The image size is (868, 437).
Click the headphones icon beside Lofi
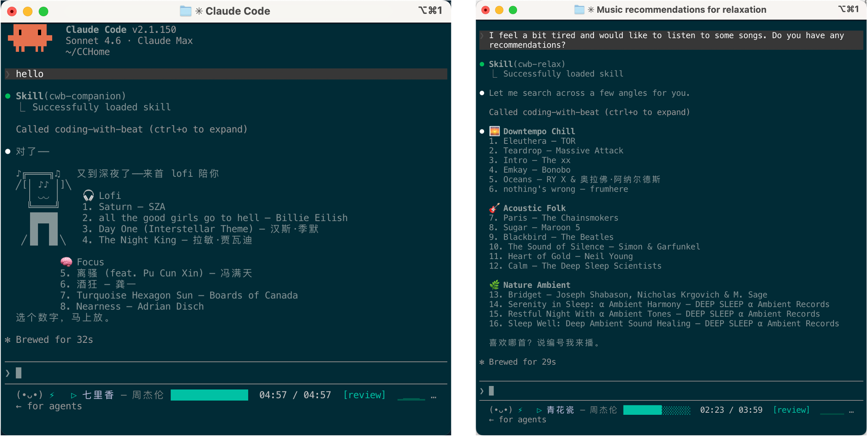(88, 195)
